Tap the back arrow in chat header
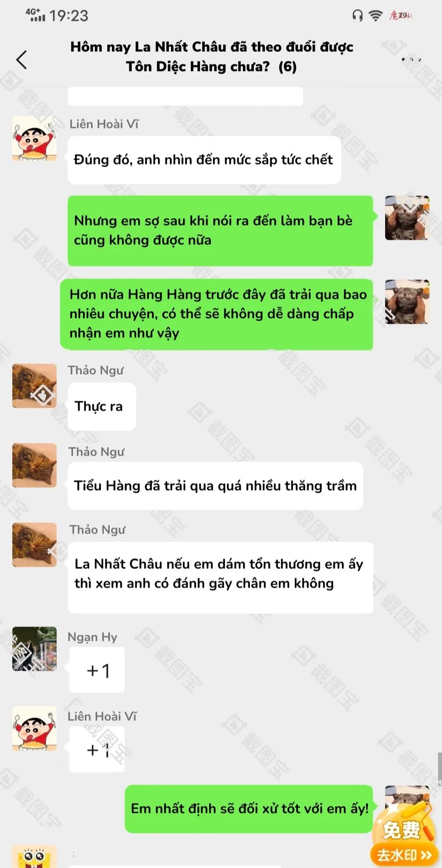Image resolution: width=442 pixels, height=868 pixels. (x=22, y=60)
